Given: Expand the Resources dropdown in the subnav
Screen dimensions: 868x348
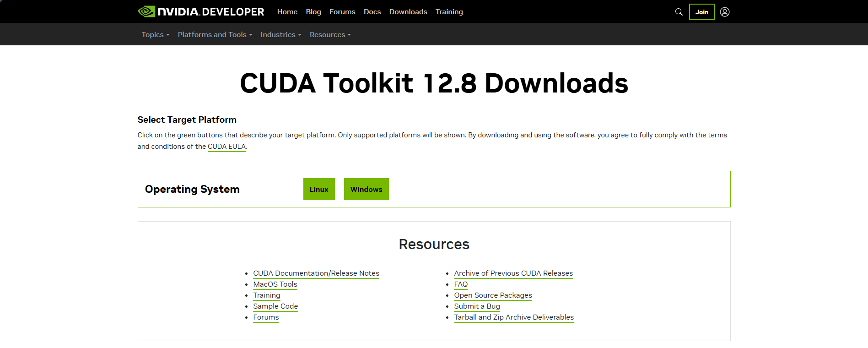Looking at the screenshot, I should 330,35.
